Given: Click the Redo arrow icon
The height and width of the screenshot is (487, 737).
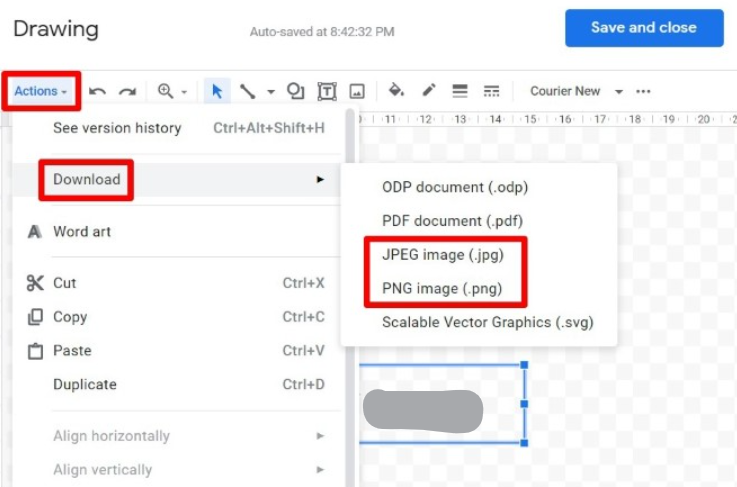Looking at the screenshot, I should (x=127, y=91).
